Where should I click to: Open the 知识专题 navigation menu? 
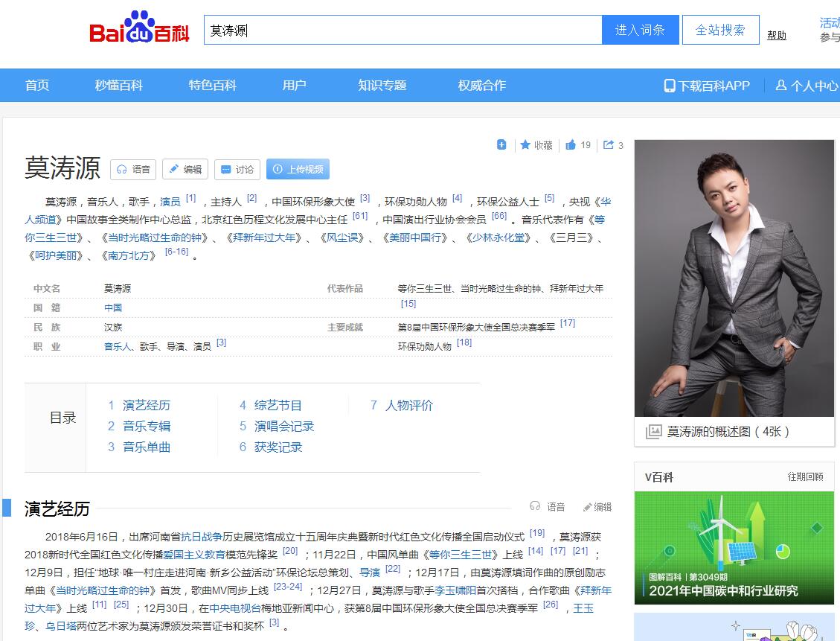[382, 86]
